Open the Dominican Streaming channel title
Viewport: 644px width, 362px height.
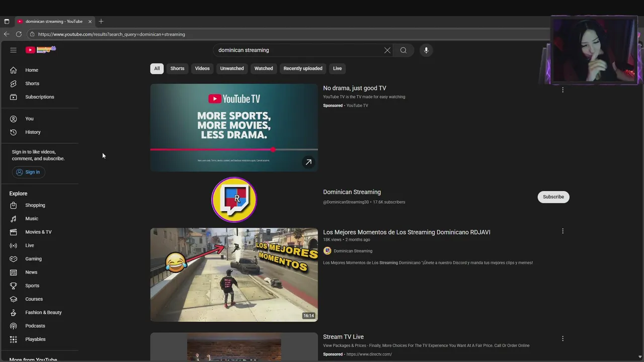coord(352,192)
